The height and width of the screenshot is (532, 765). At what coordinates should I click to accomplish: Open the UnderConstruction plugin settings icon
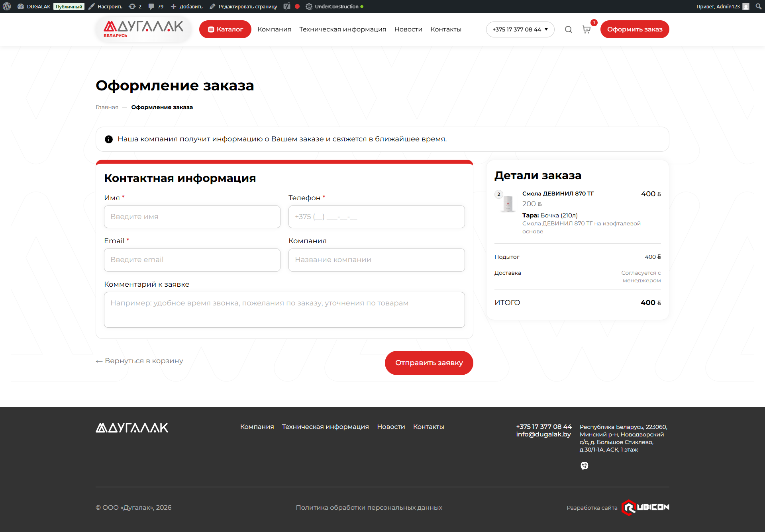point(309,6)
